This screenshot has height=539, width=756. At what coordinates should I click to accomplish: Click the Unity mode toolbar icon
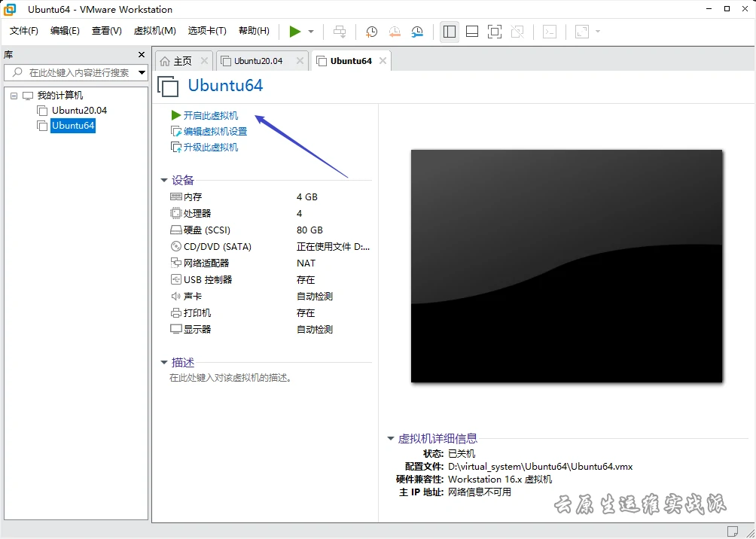517,32
